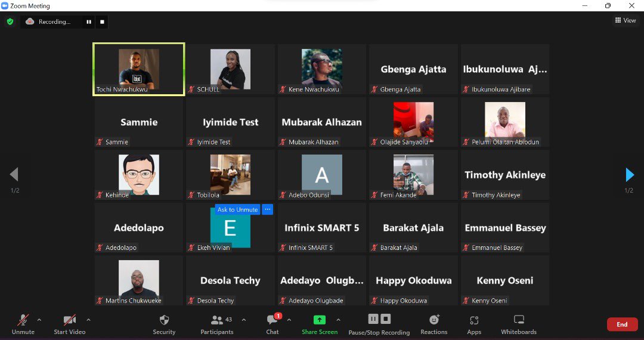Click muted mic icon beside Mubarak Alhazan label
Screen dimensions: 644x340
click(x=283, y=142)
